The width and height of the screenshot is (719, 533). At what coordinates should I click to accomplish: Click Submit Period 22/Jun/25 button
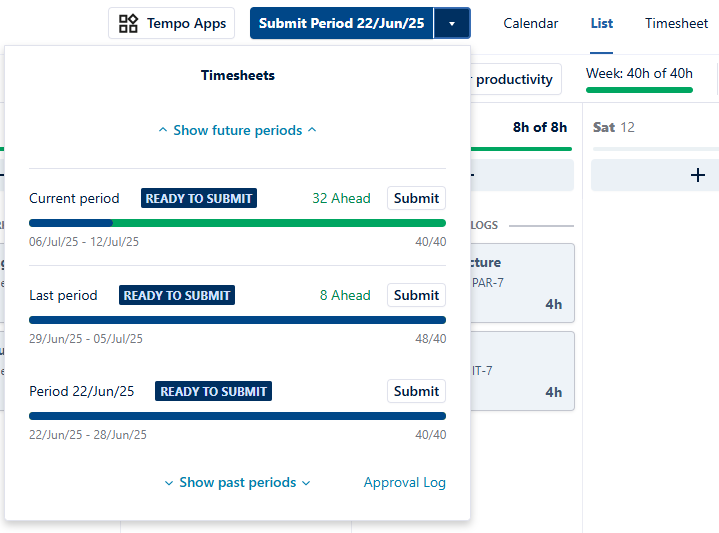pos(341,23)
